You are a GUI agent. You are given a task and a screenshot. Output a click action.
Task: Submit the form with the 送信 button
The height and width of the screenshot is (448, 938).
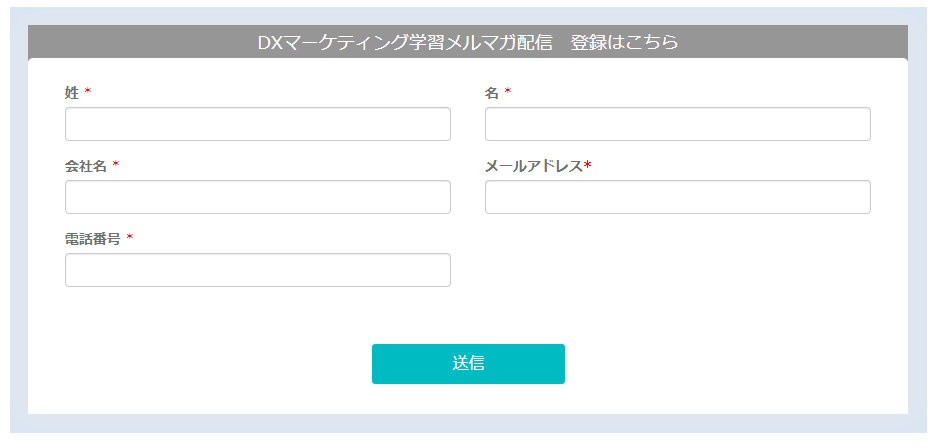click(468, 364)
